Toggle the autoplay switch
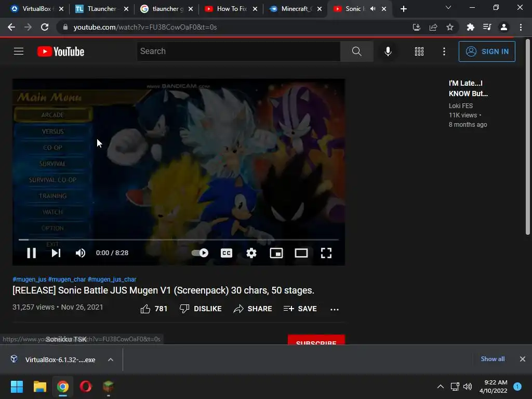532x399 pixels. [x=200, y=253]
